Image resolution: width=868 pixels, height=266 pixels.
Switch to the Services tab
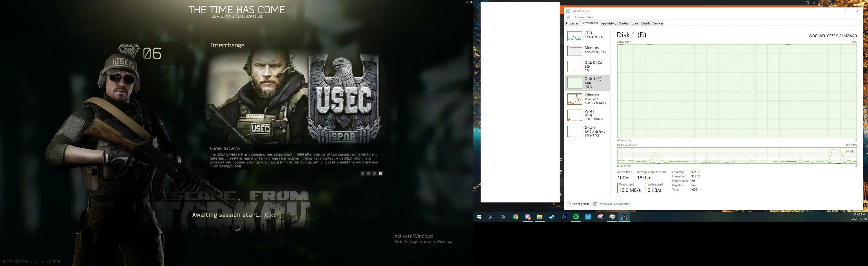658,23
